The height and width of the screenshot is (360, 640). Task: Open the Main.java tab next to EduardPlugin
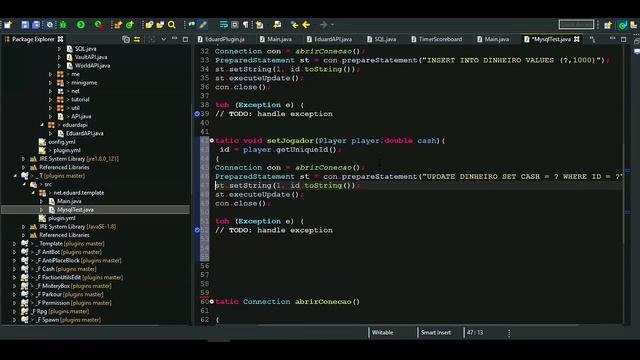(276, 39)
